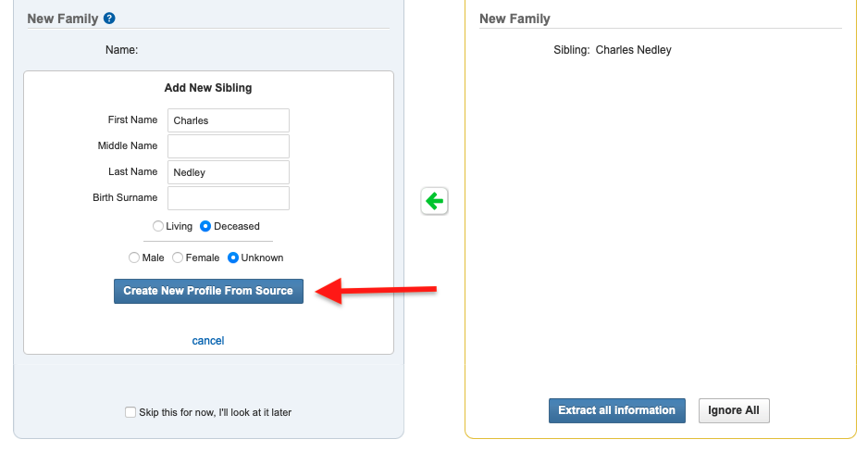Check Skip this for now checkbox
Image resolution: width=868 pixels, height=452 pixels.
click(130, 412)
